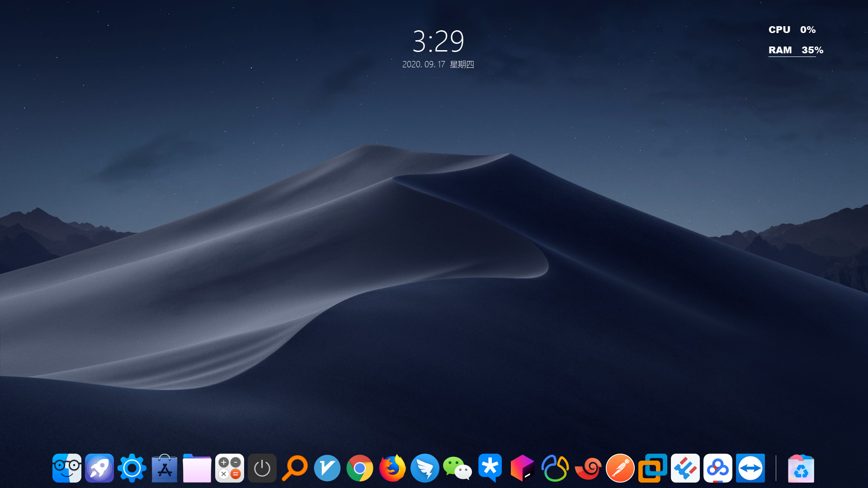Open the red swirl shell app icon

pos(588,468)
